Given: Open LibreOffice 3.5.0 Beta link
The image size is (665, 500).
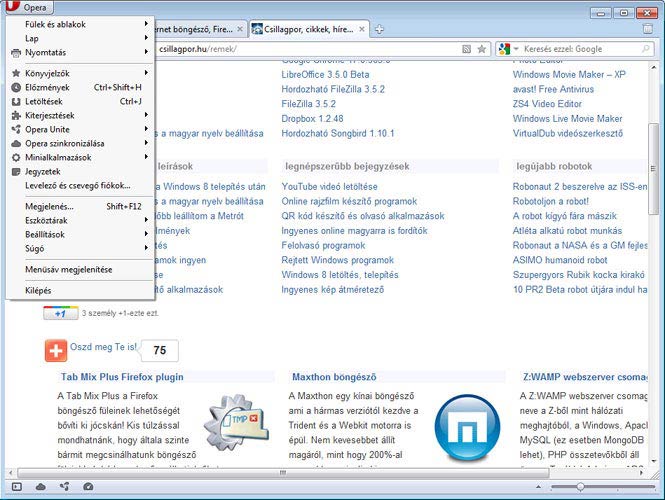Looking at the screenshot, I should coord(325,75).
